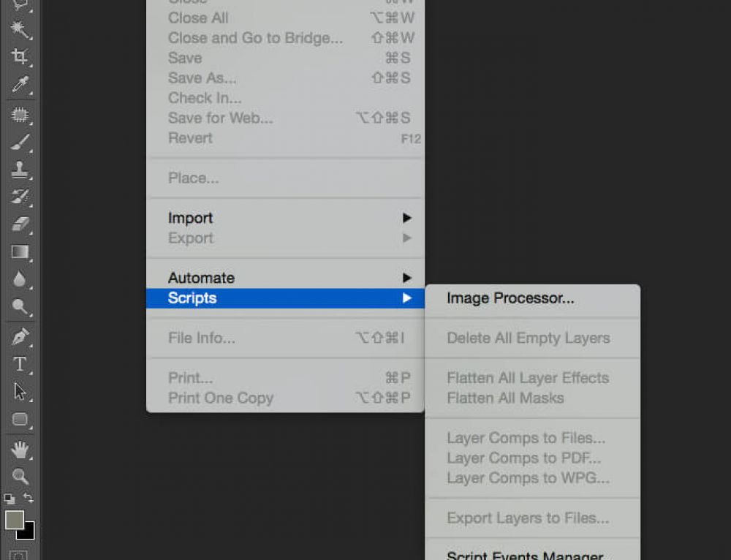
Task: Open Image Processor from Scripts submenu
Action: 510,298
